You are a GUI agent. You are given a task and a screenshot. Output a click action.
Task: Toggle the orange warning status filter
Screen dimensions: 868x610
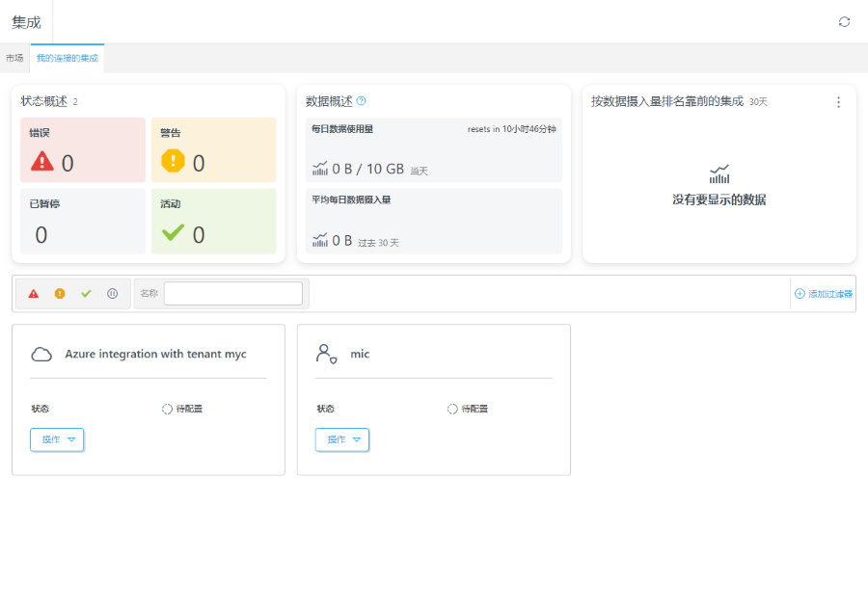tap(60, 294)
